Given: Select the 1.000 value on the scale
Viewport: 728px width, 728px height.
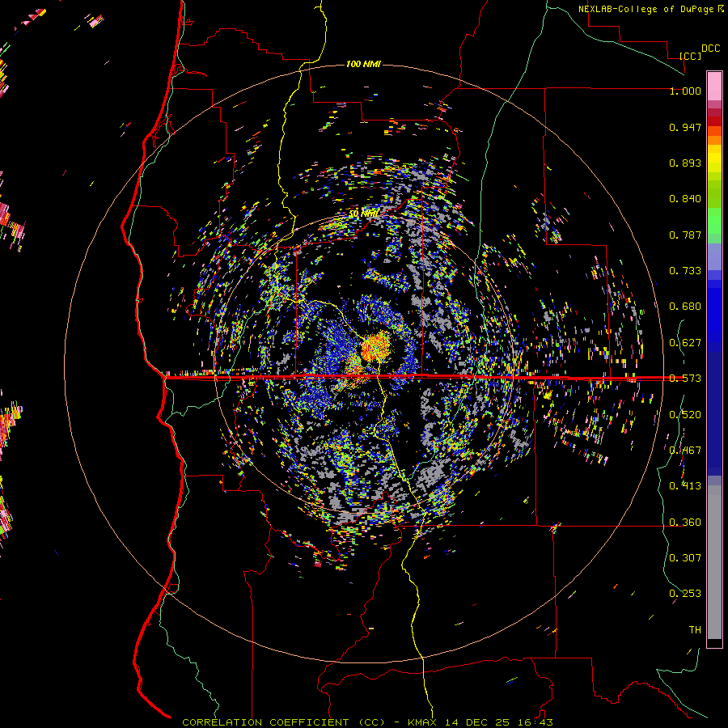Looking at the screenshot, I should (685, 91).
